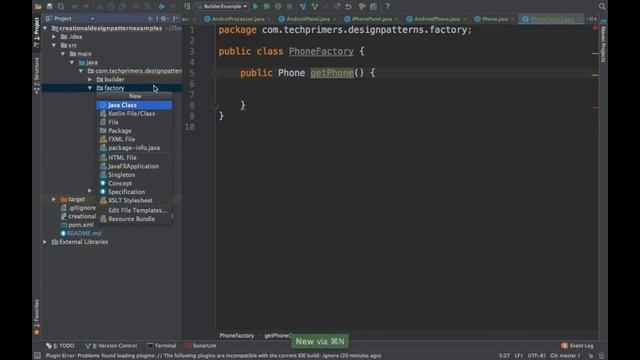Toggle the 1: Project side tool tab

36,32
